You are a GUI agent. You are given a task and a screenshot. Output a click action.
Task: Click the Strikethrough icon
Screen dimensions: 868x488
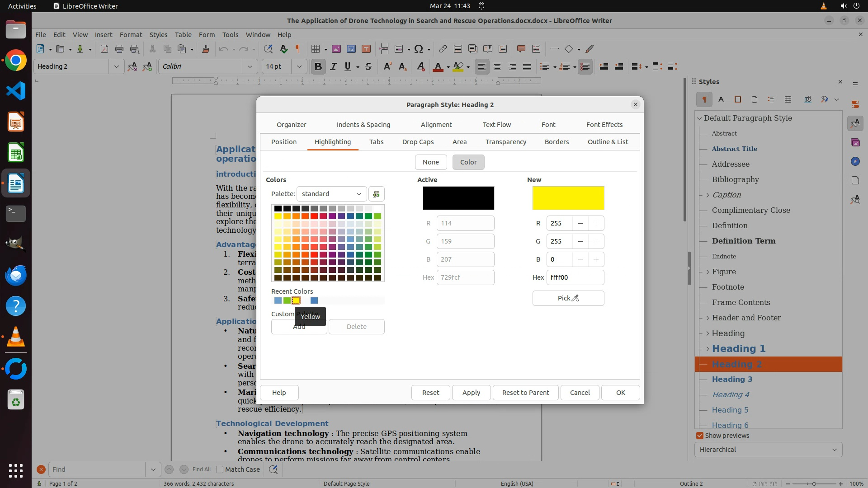click(368, 67)
